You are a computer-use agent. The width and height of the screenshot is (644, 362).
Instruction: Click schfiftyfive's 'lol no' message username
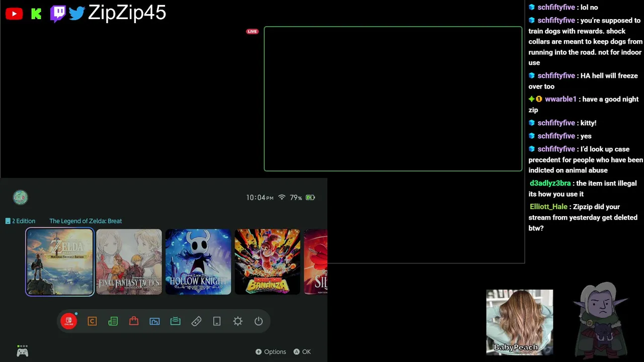point(556,7)
